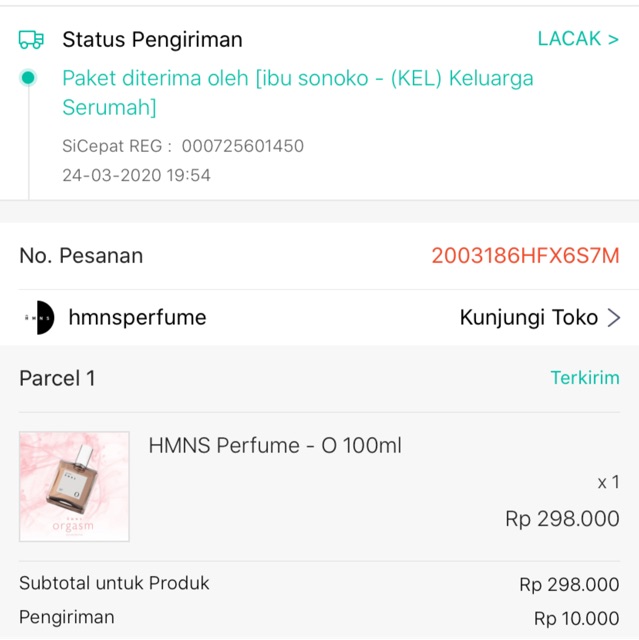639x640 pixels.
Task: Click the hmnsperfume store logo
Action: 39,318
